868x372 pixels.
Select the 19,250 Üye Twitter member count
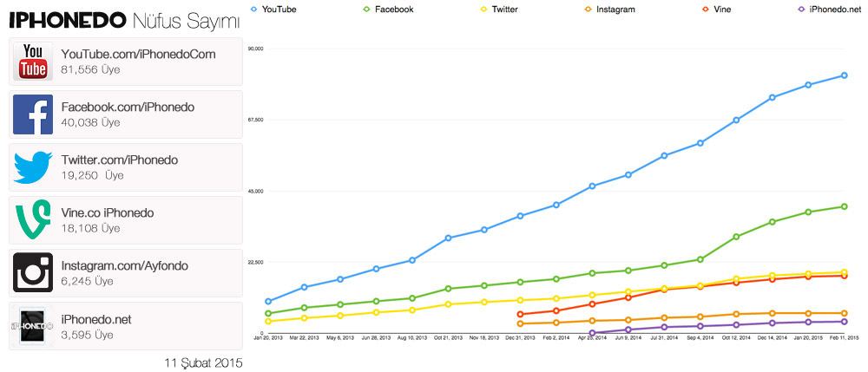[93, 176]
